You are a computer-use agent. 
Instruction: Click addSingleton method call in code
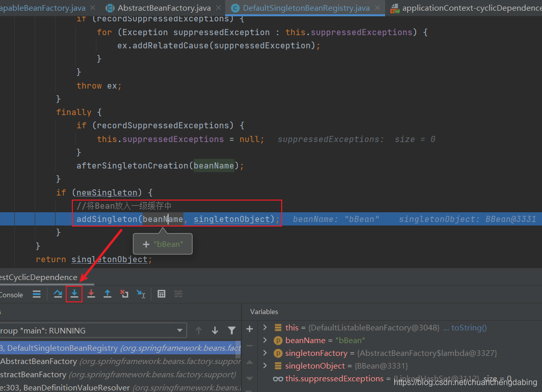point(107,219)
